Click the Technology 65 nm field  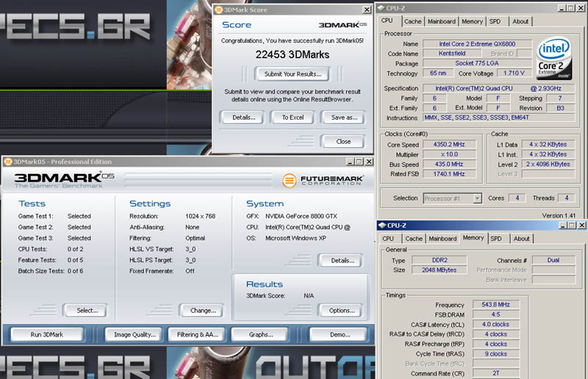[438, 73]
